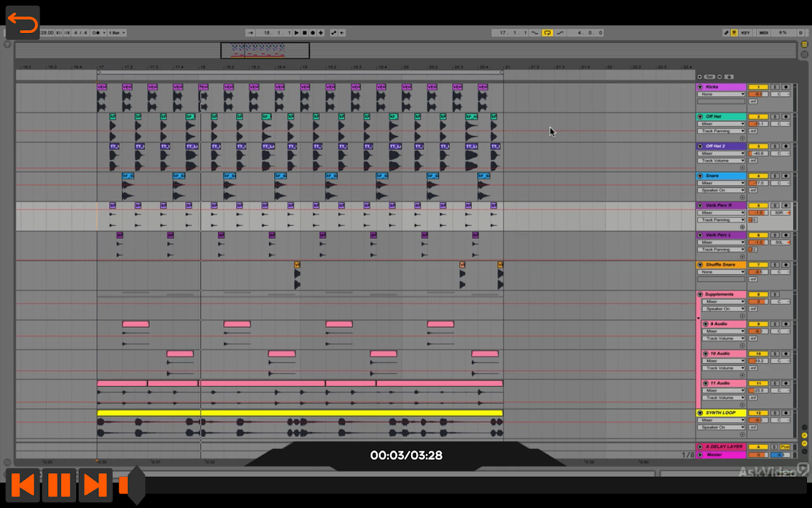Toggle Draw Mode pencil icon
Image resolution: width=812 pixels, height=508 pixels.
coord(726,32)
